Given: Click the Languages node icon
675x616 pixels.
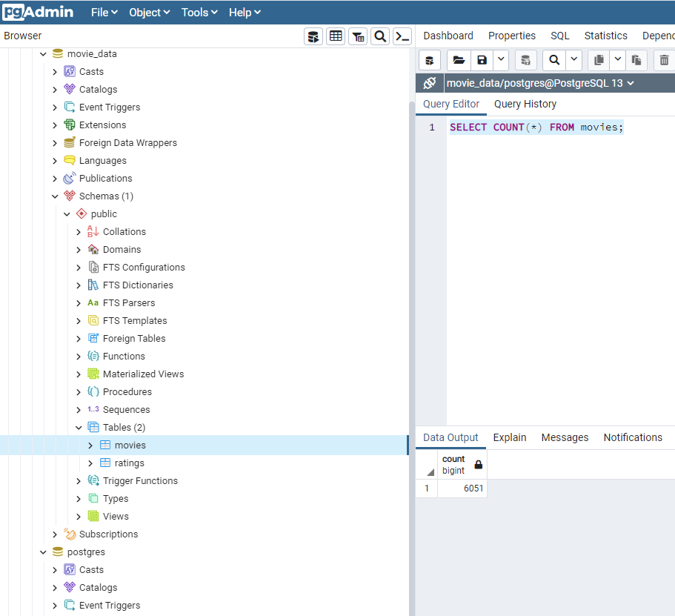Looking at the screenshot, I should [x=70, y=160].
